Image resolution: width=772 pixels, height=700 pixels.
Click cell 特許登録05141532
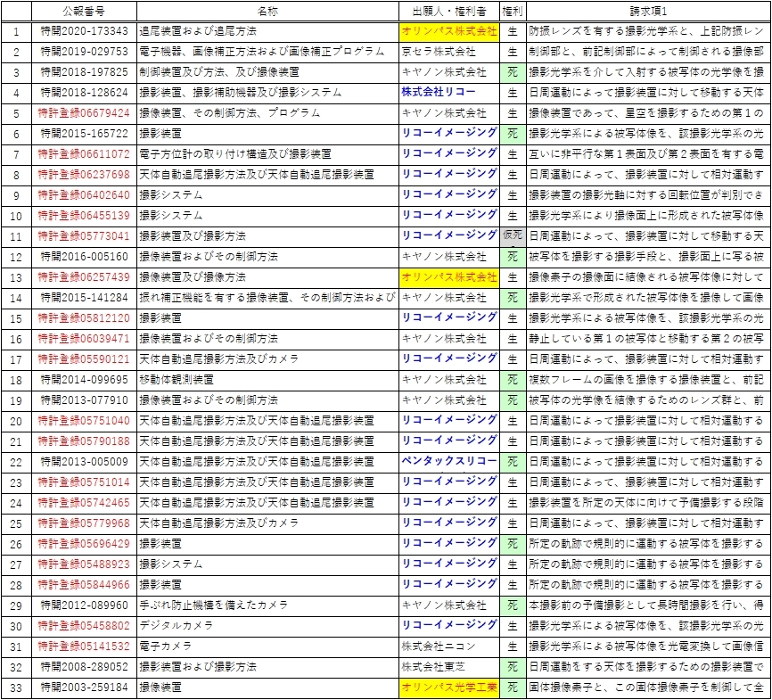click(x=84, y=646)
